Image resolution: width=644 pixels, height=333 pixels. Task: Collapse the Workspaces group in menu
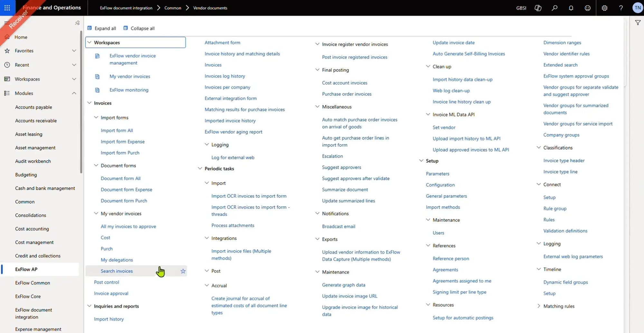point(90,42)
